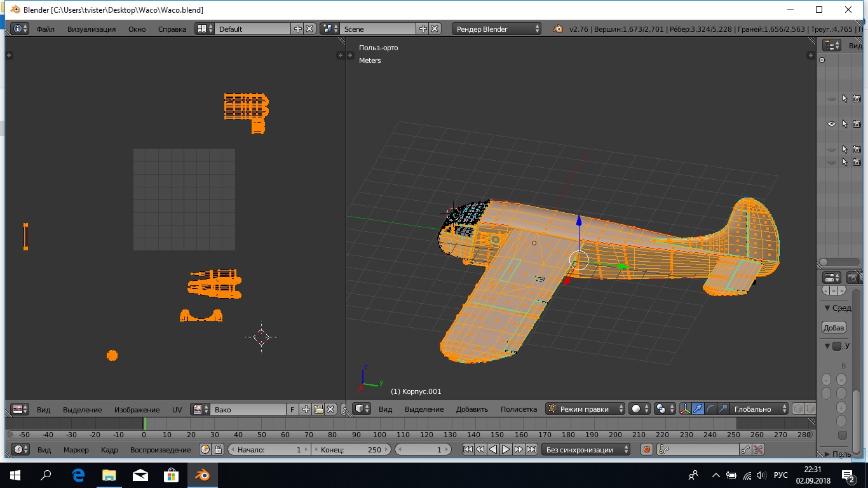Toggle fake user F for Вако image

(x=292, y=410)
